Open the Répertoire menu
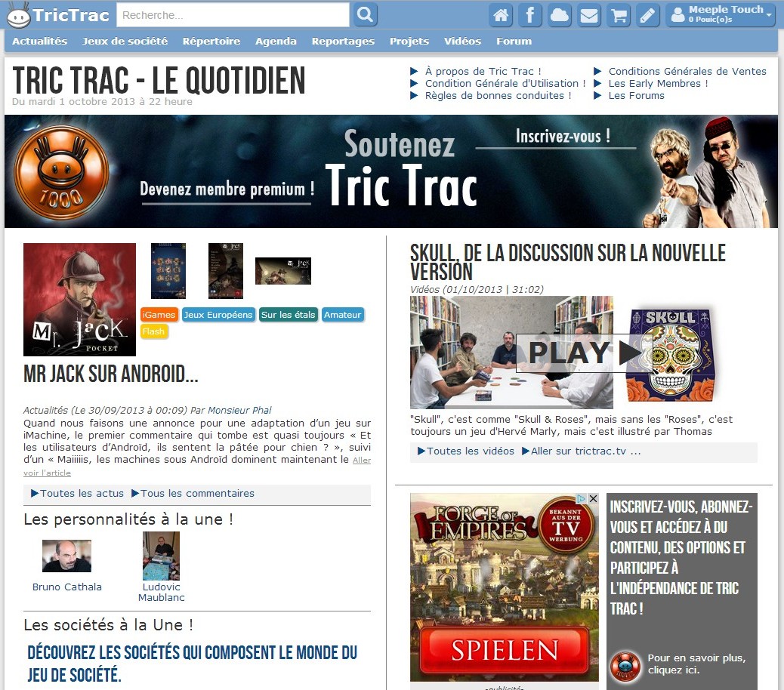Screen dimensions: 784x690 [x=211, y=41]
